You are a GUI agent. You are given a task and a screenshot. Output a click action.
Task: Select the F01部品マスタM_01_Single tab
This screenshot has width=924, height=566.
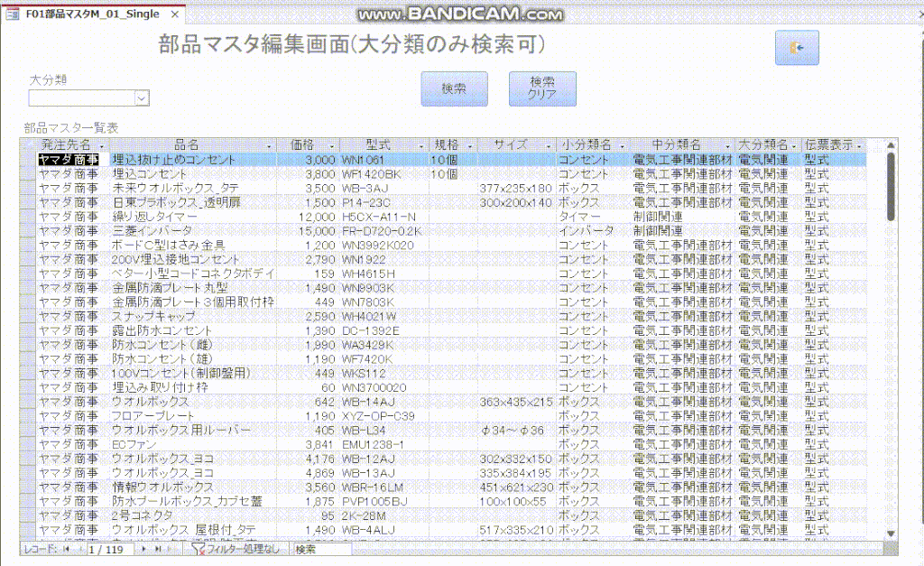[91, 14]
